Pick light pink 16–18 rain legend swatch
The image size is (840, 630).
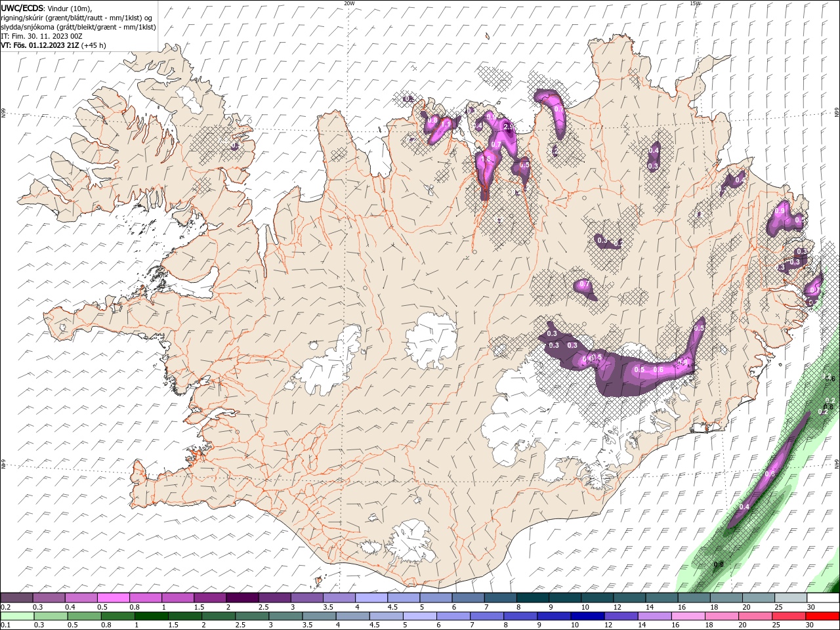[688, 616]
